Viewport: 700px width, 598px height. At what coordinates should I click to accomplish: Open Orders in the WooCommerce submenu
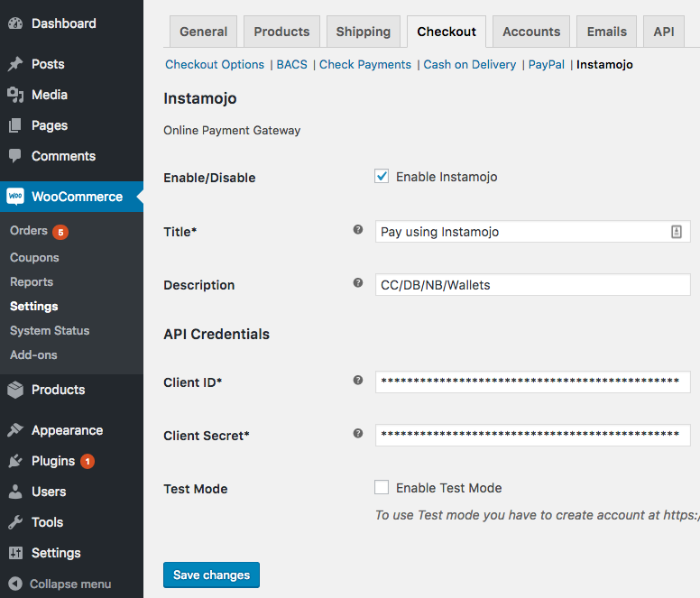click(x=29, y=231)
